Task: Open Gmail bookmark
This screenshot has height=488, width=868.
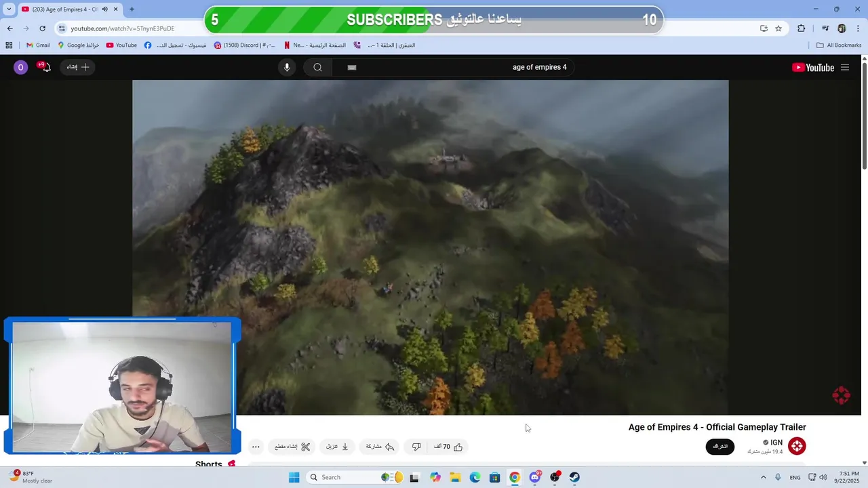Action: click(x=38, y=45)
